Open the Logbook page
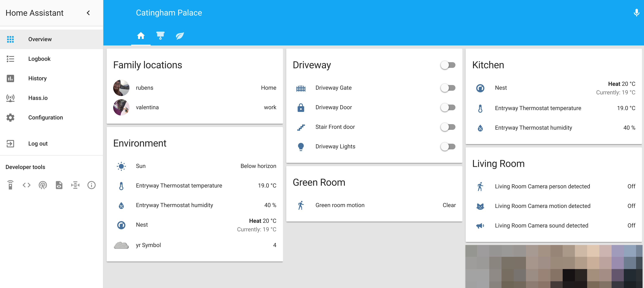Screen dimensions: 644x288 (52, 59)
